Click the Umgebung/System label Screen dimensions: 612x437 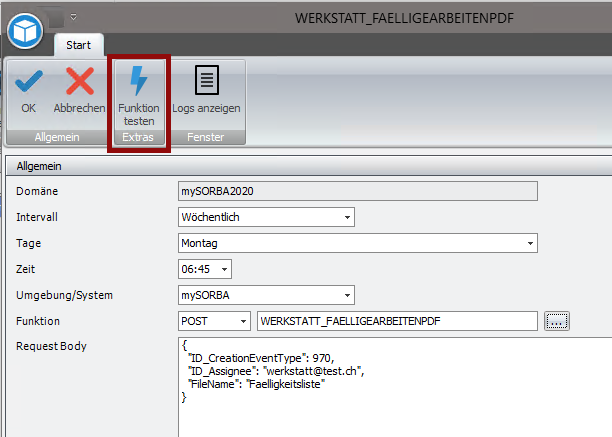[64, 295]
